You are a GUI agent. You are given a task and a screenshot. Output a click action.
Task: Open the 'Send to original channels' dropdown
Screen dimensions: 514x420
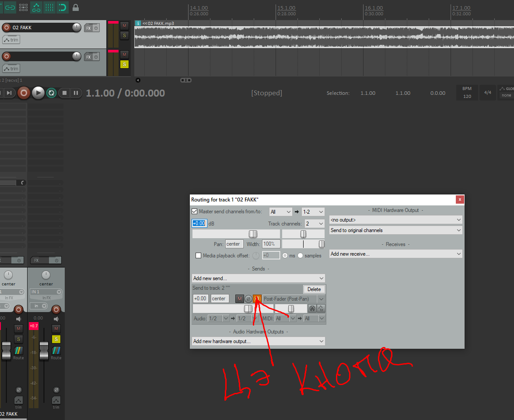tap(395, 230)
